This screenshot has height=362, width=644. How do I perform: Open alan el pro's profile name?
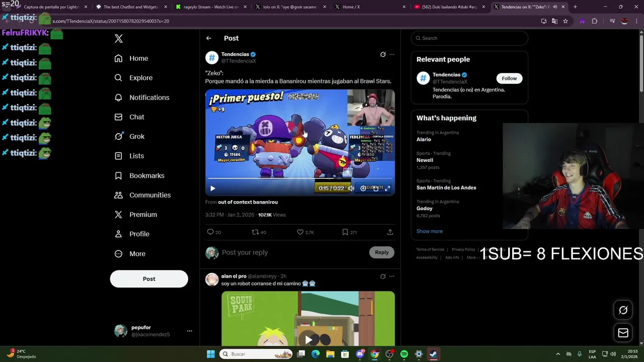(x=234, y=276)
